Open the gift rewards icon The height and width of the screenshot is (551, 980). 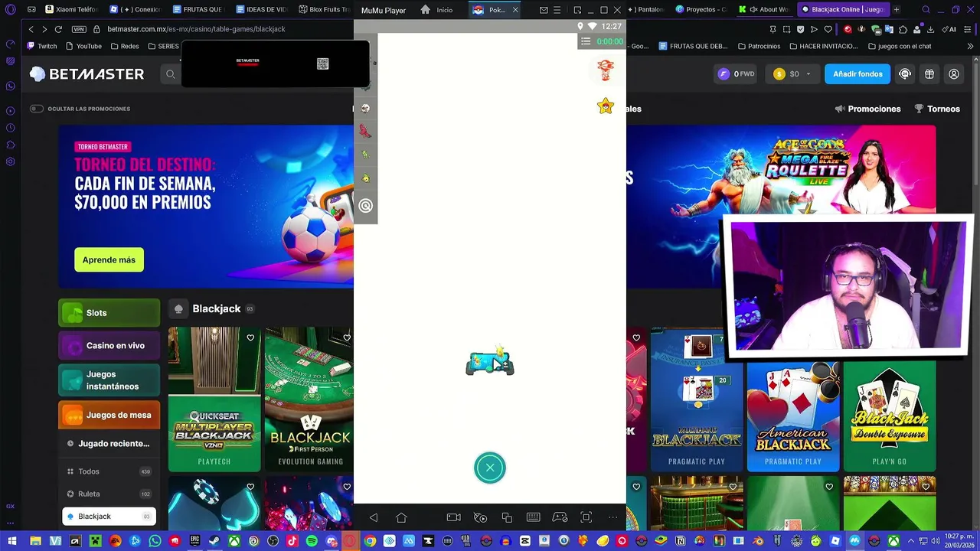[x=929, y=74]
